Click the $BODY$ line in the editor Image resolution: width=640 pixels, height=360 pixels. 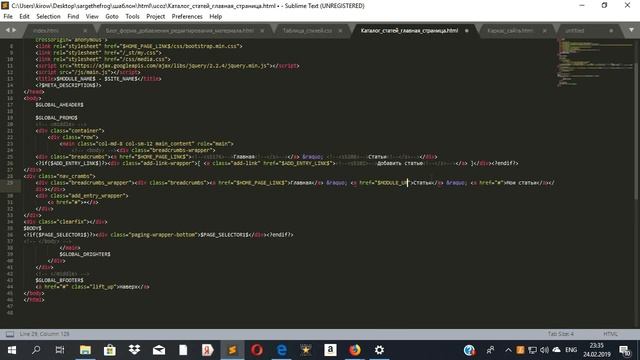[x=32, y=228]
